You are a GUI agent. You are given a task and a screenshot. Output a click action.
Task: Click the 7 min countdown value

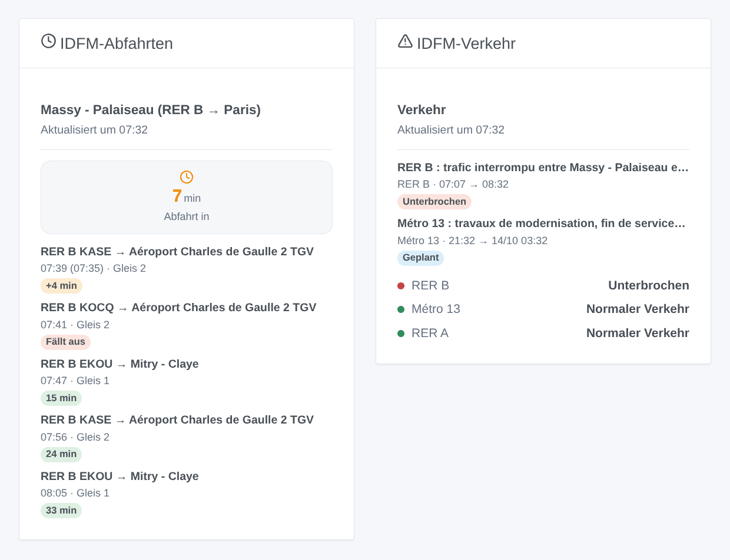point(187,196)
